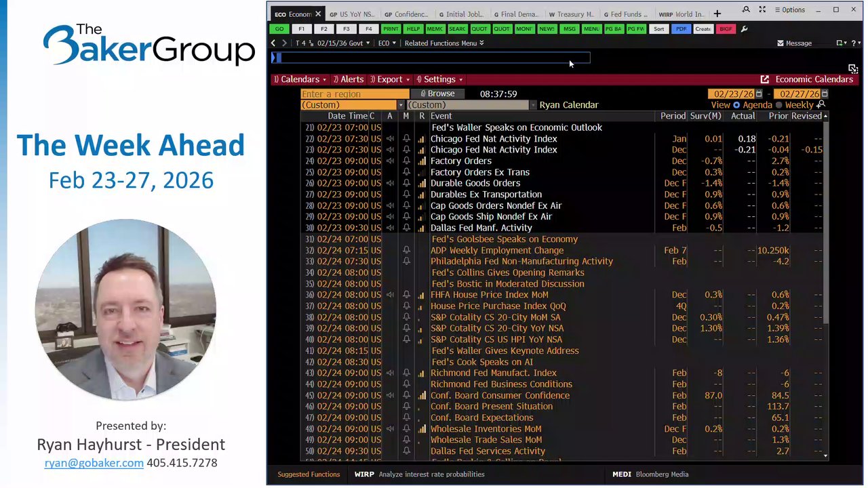
Task: Open the start date 02/23/26 calendar picker
Action: click(759, 94)
